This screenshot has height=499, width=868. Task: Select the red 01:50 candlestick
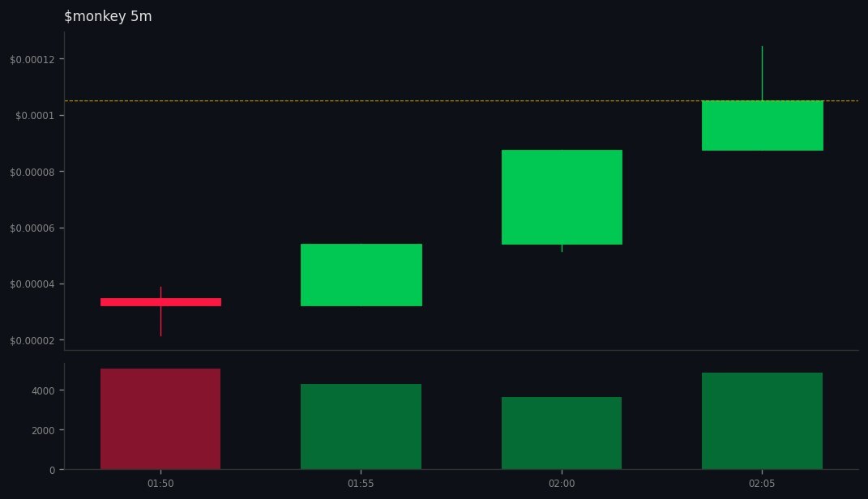pyautogui.click(x=160, y=301)
